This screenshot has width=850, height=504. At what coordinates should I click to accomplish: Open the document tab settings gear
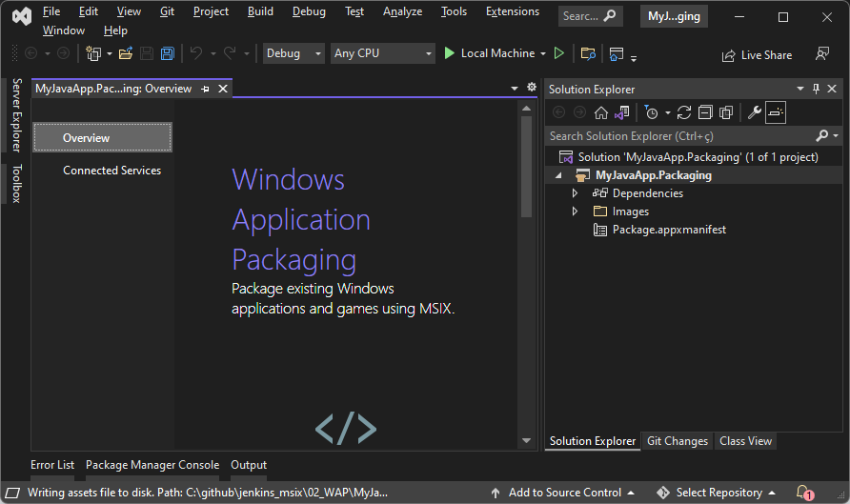coord(532,87)
